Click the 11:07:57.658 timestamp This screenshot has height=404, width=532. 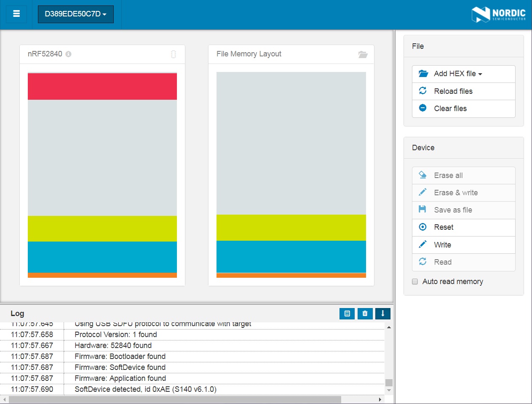click(x=32, y=335)
